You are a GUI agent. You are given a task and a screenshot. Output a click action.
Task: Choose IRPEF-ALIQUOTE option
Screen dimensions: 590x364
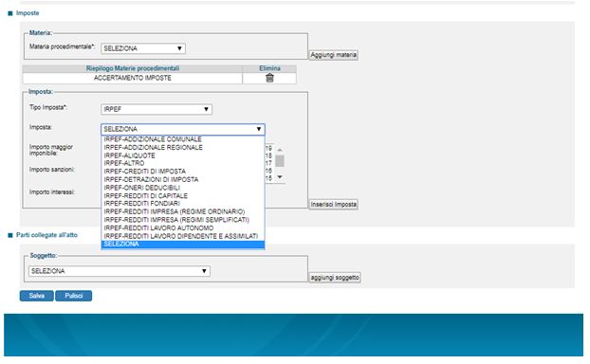183,155
